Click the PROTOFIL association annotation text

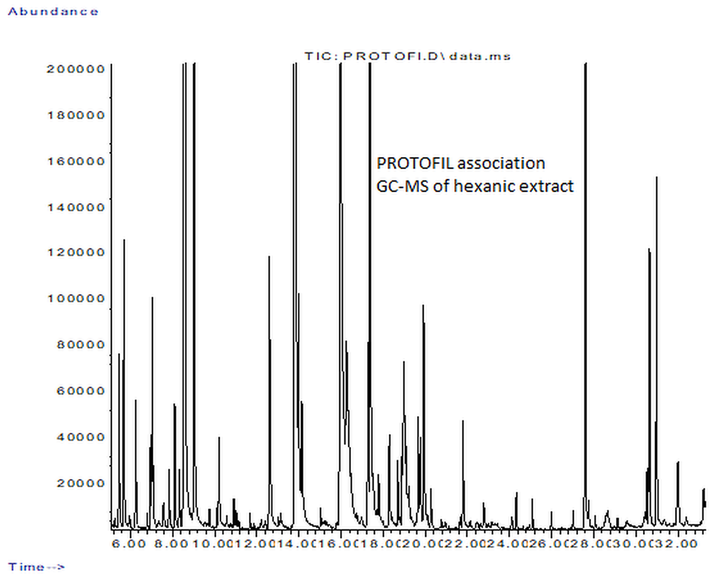(x=460, y=163)
